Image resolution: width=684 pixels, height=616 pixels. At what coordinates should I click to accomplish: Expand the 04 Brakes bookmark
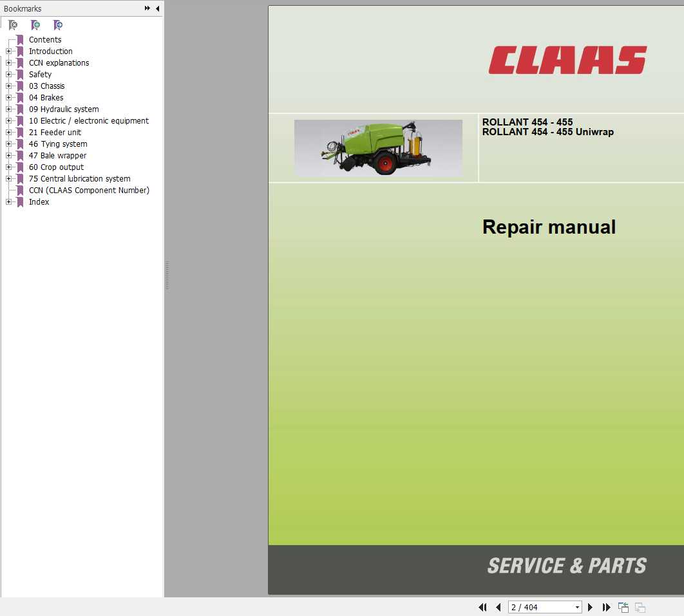pyautogui.click(x=8, y=98)
